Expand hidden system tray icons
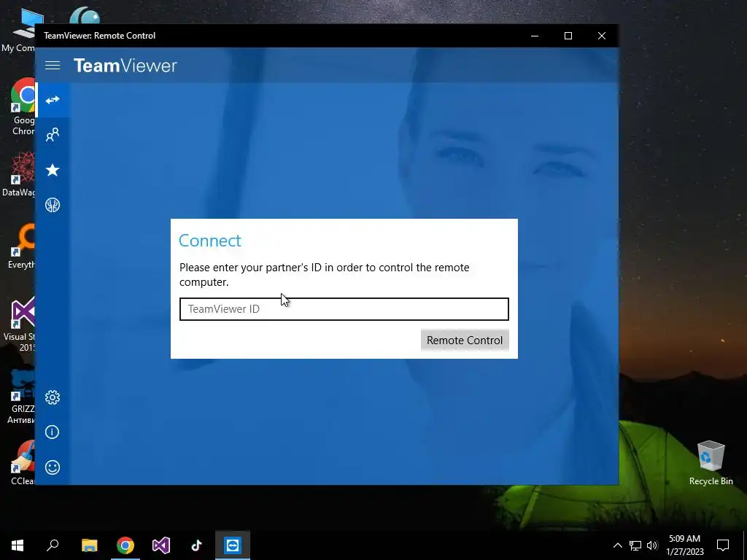This screenshot has width=747, height=560. click(x=617, y=545)
